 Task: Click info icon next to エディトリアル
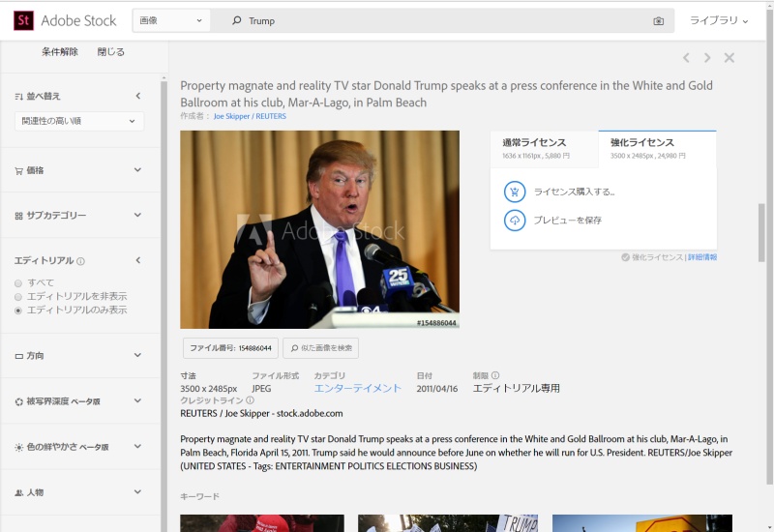click(x=80, y=261)
